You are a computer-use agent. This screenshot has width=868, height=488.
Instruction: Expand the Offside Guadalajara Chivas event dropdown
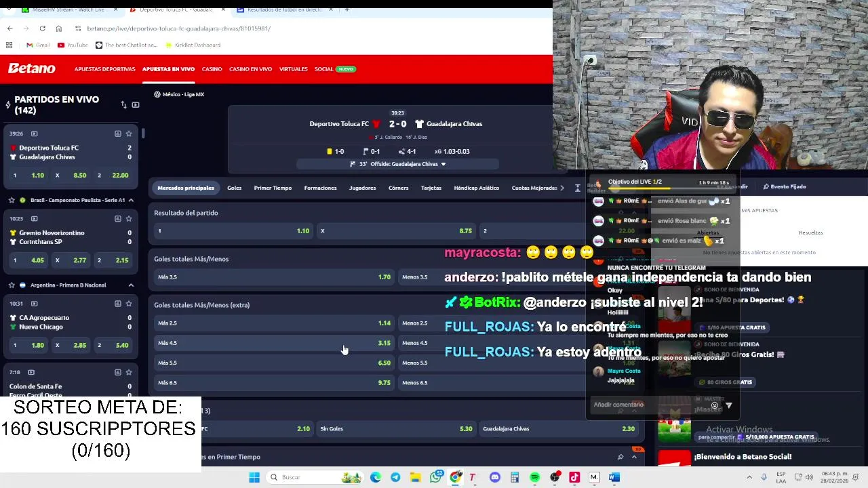pyautogui.click(x=443, y=164)
